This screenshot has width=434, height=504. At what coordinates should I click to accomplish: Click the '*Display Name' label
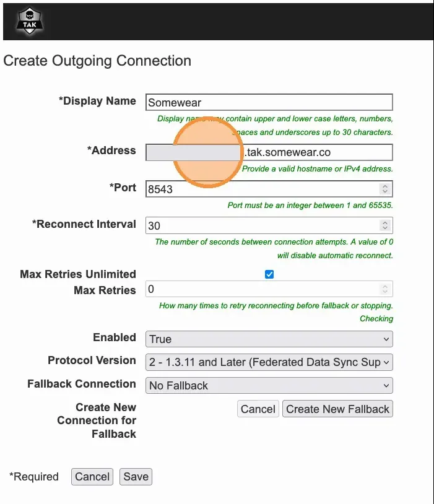[x=97, y=101]
